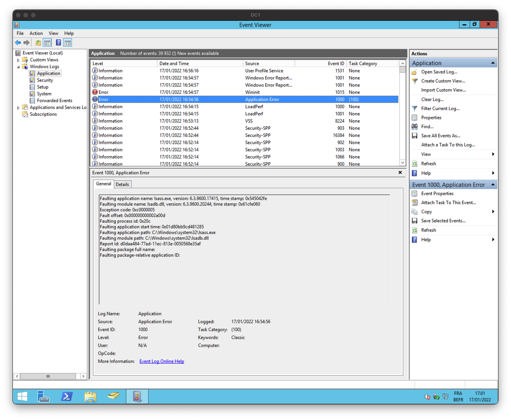
Task: Select the VSS event 8224 row
Action: pyautogui.click(x=245, y=121)
